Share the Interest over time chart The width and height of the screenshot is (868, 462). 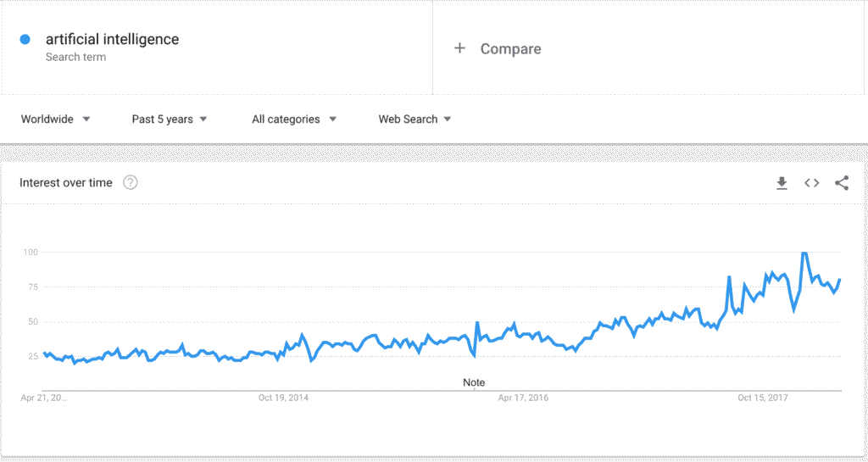point(841,183)
